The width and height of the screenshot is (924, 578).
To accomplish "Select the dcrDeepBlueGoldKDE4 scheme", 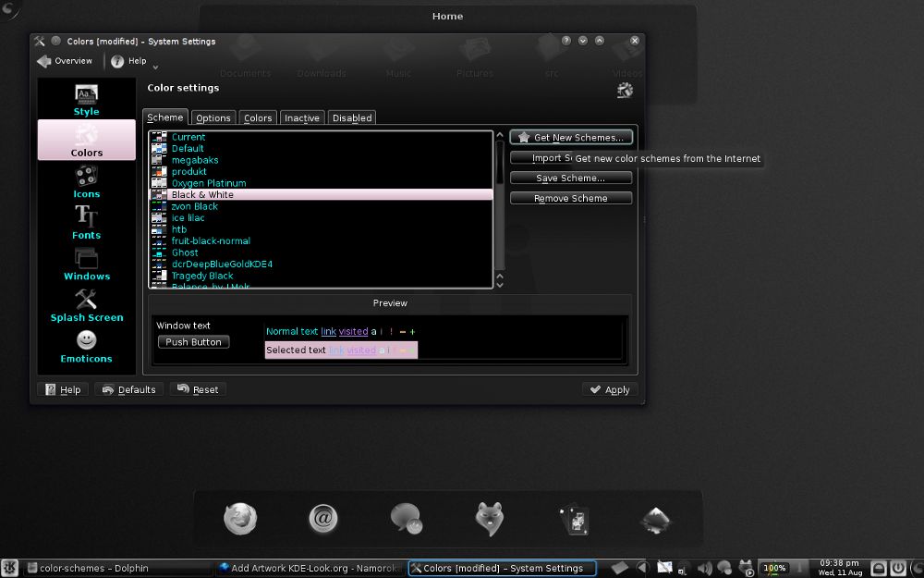I will pyautogui.click(x=322, y=264).
